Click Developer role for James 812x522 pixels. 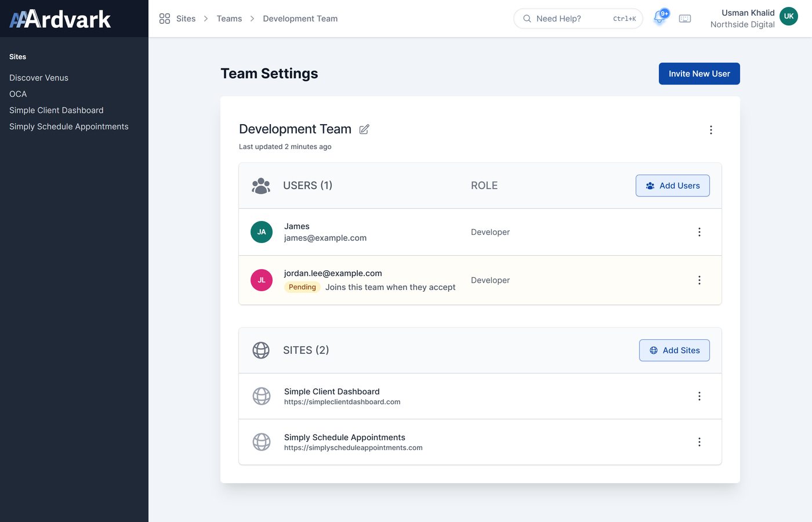click(490, 232)
